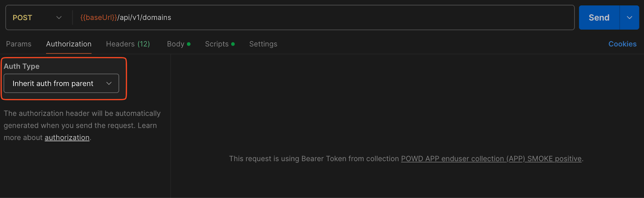
Task: Click the {{baseUrl}} variable in the URL
Action: click(x=99, y=18)
